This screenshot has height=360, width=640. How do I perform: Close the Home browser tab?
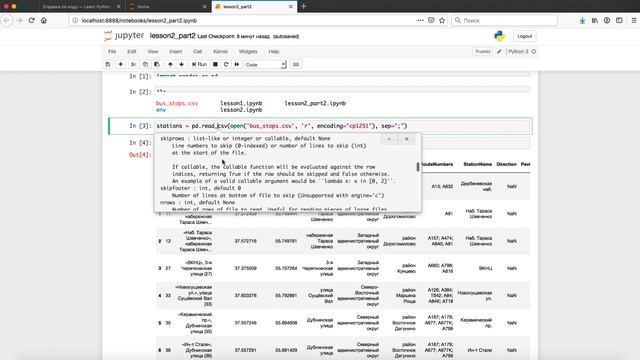coord(204,7)
